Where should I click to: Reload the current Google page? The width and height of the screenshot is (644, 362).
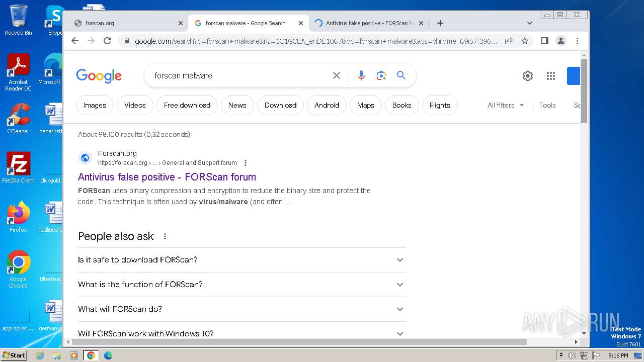point(107,41)
